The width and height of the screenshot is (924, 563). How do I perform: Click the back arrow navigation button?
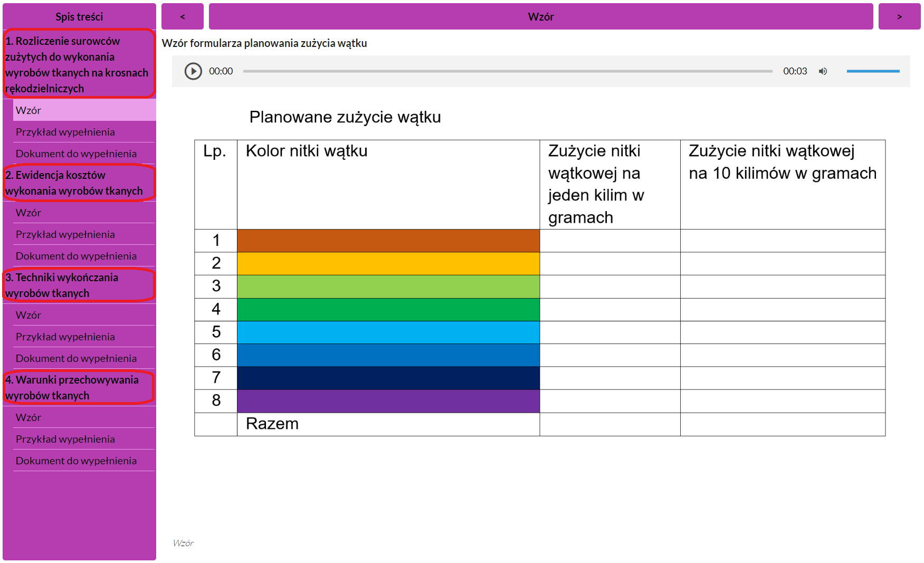183,16
